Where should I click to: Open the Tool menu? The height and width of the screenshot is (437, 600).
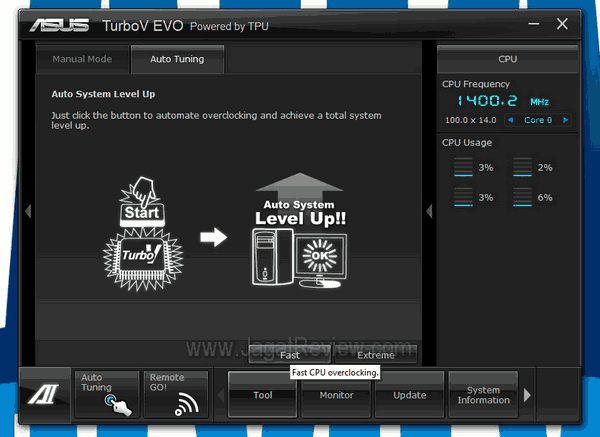(263, 395)
